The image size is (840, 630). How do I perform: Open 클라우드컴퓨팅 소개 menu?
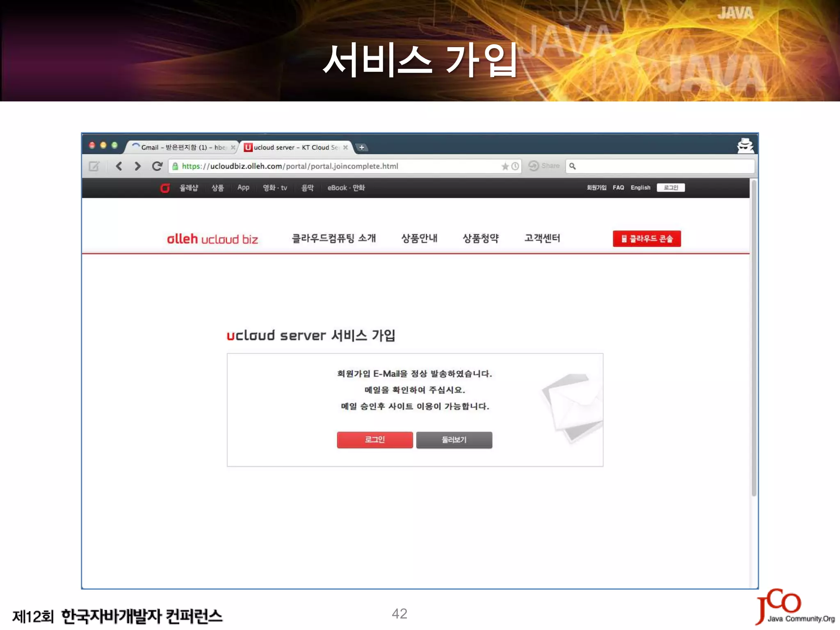[x=333, y=238]
